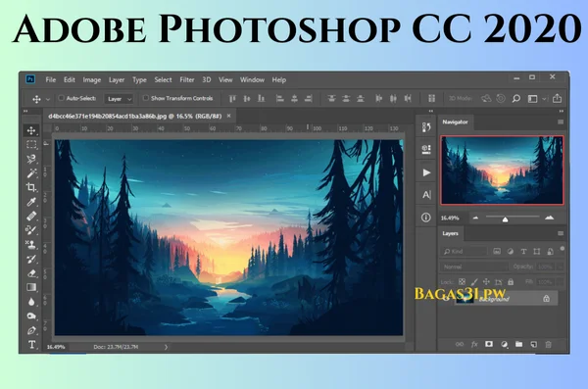Screen dimensions: 588x389
Task: Open the Window menu
Action: [252, 80]
